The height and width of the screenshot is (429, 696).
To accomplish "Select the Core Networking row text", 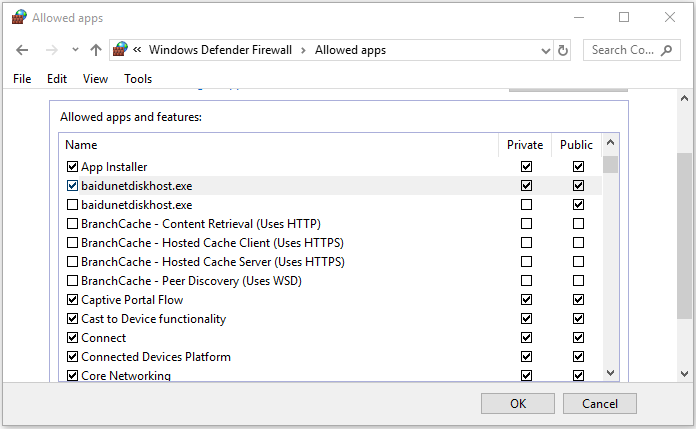I will click(x=126, y=376).
